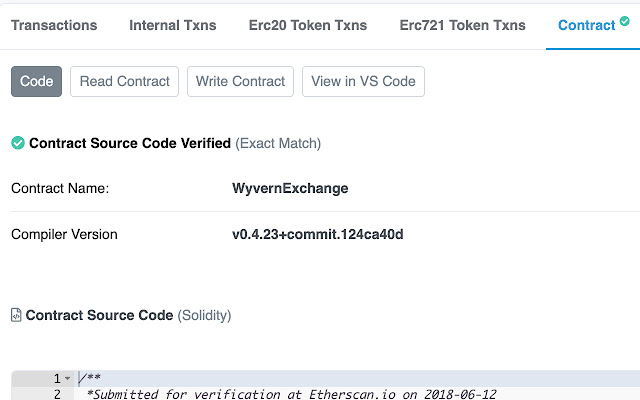Collapse the comment block at line 1
Viewport: 640px width, 400px height.
[x=68, y=379]
